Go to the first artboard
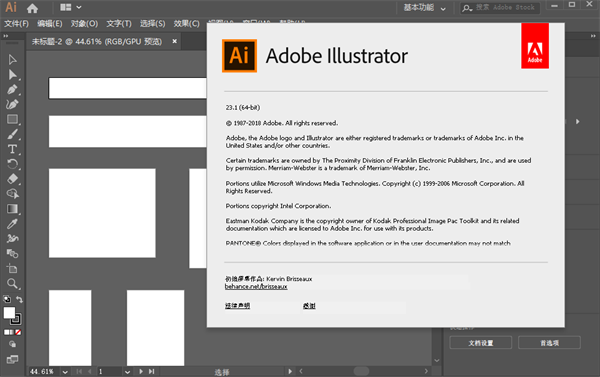Screen dimensions: 600x377 click(x=79, y=371)
